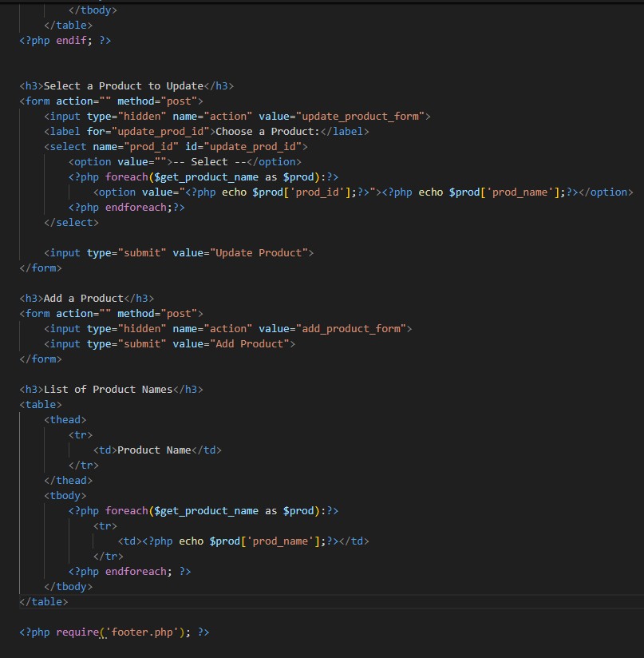Click the foreach keyword inside the tbody
This screenshot has width=644, height=658.
pyautogui.click(x=127, y=511)
